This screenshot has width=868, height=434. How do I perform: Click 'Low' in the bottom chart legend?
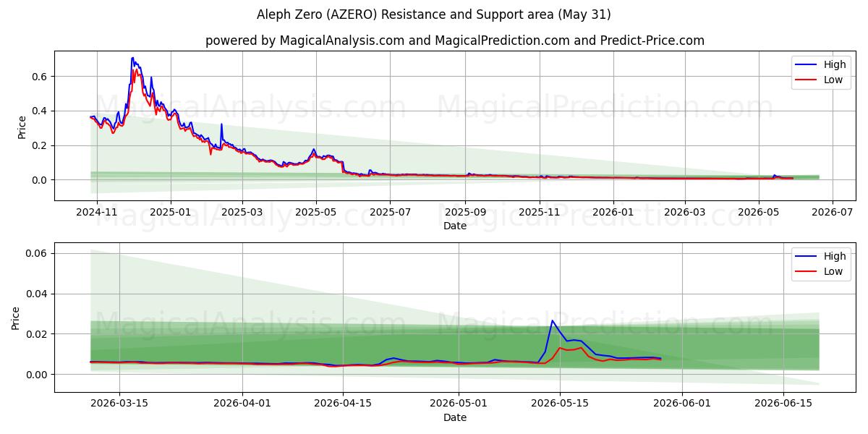coord(833,271)
